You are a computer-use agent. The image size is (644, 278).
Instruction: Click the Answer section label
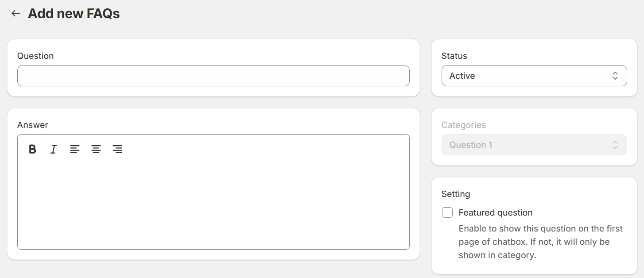pyautogui.click(x=33, y=125)
